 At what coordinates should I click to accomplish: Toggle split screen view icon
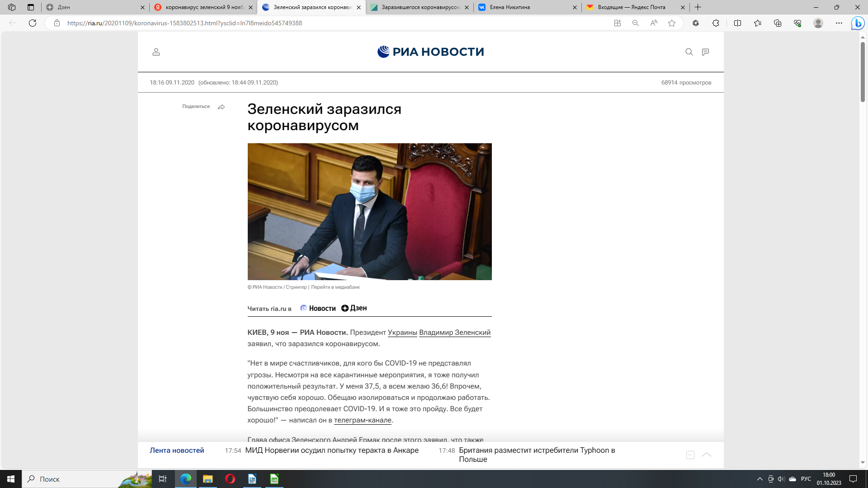click(738, 23)
